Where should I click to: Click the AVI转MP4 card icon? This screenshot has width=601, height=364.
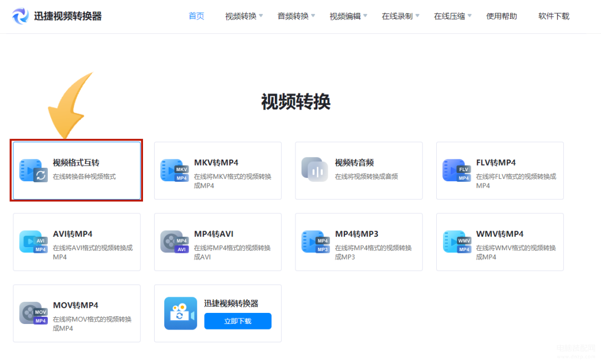coord(34,242)
